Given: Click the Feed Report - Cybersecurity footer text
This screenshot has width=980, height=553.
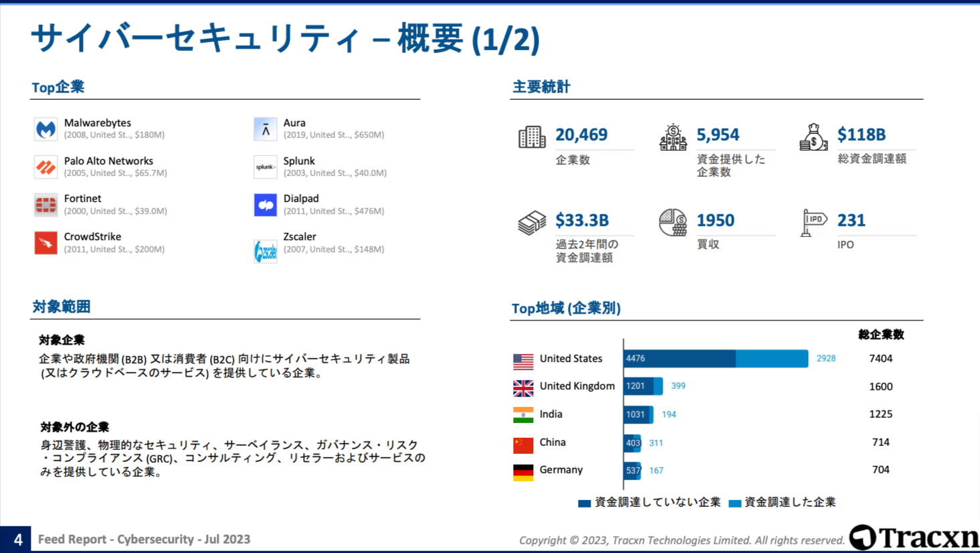Looking at the screenshot, I should pyautogui.click(x=144, y=540).
